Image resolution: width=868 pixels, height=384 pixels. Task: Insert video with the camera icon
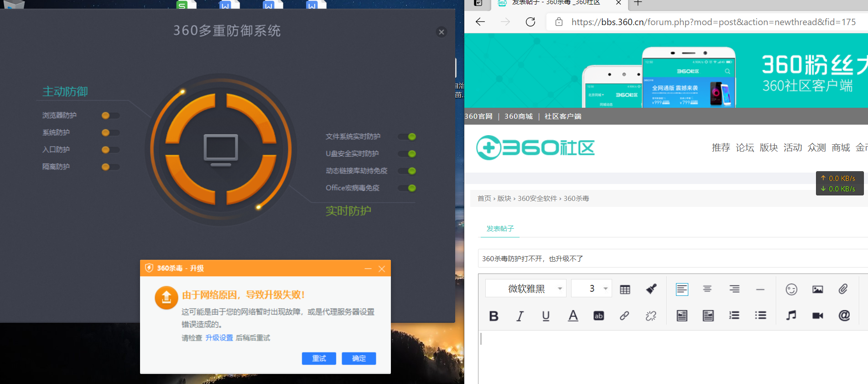[x=818, y=316]
